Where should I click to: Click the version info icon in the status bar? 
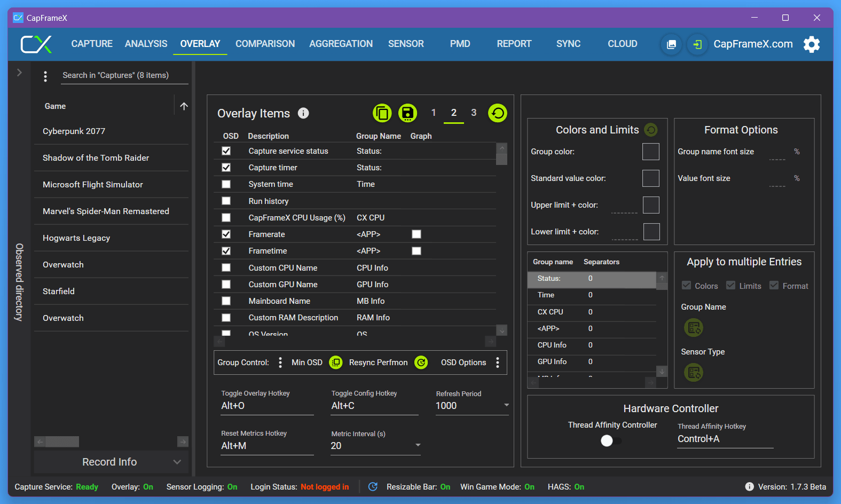coord(749,487)
